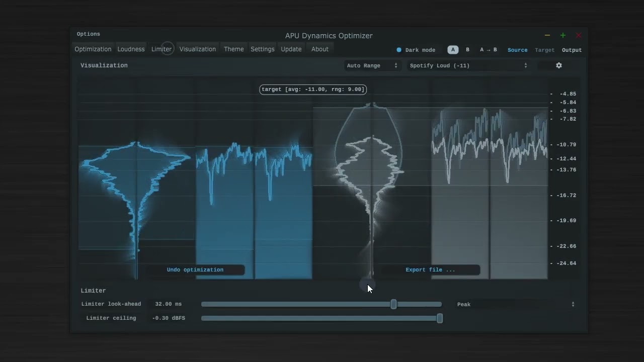Switch to the Optimization tab

point(93,49)
